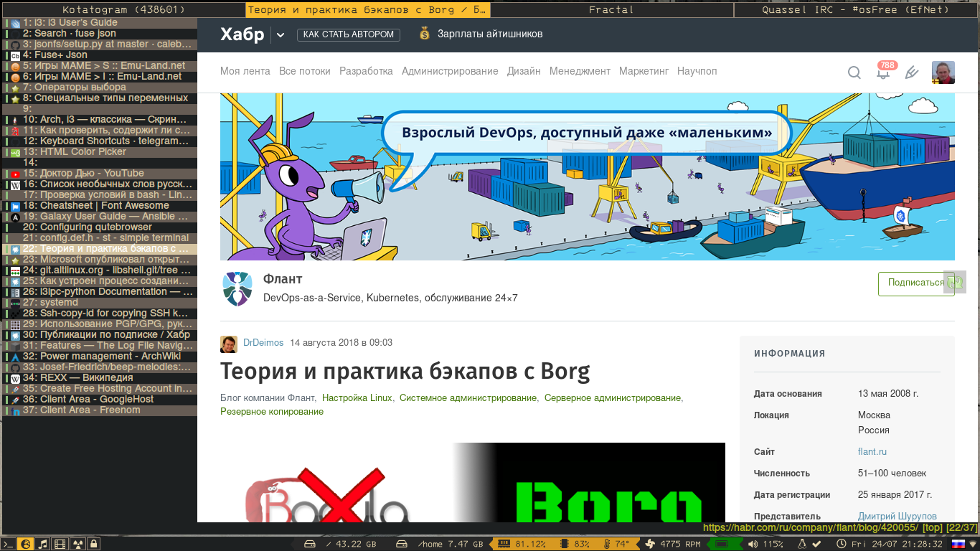Open Маркетинг hub
The height and width of the screenshot is (551, 980).
click(644, 71)
